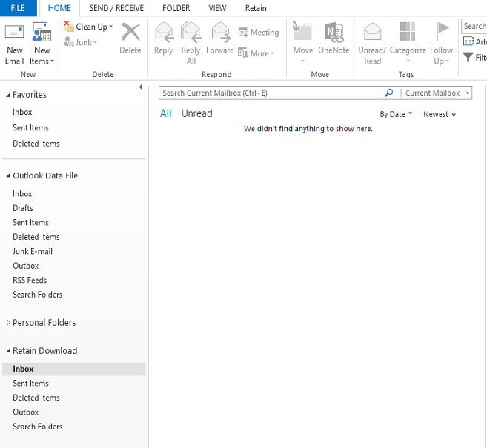Select Inbox under Retain Download
The height and width of the screenshot is (448, 487).
pos(74,370)
